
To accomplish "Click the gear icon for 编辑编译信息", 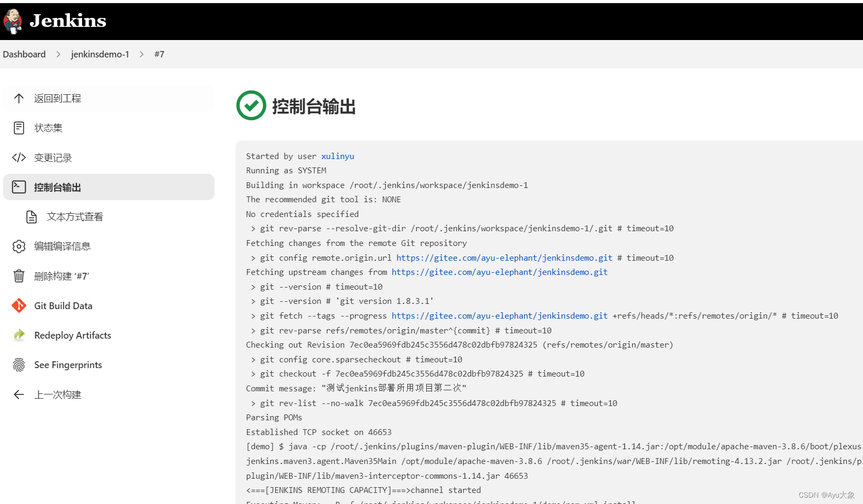I will point(19,246).
